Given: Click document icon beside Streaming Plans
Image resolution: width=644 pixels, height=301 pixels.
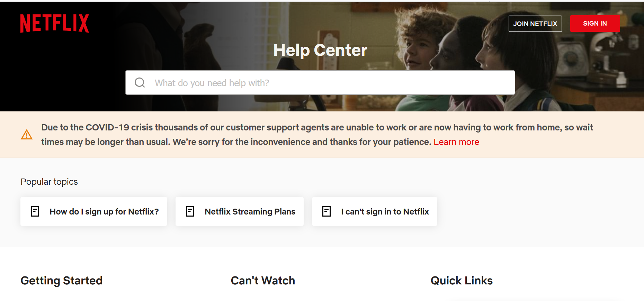Looking at the screenshot, I should coord(190,211).
